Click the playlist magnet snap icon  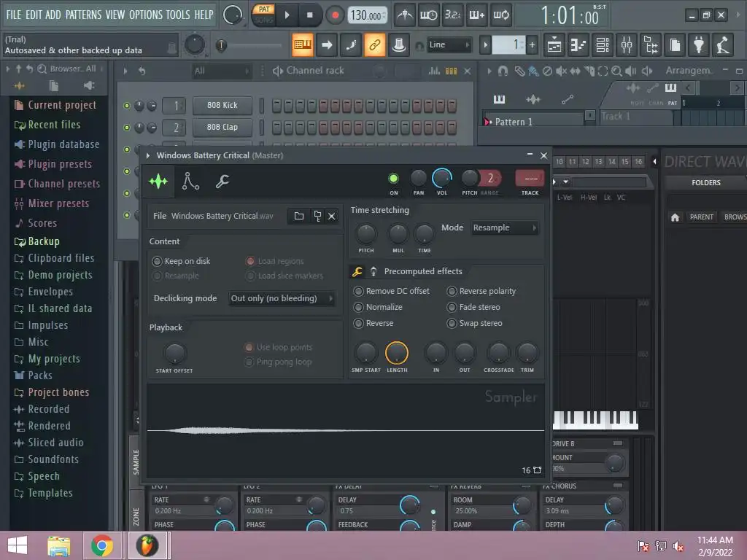(x=503, y=71)
